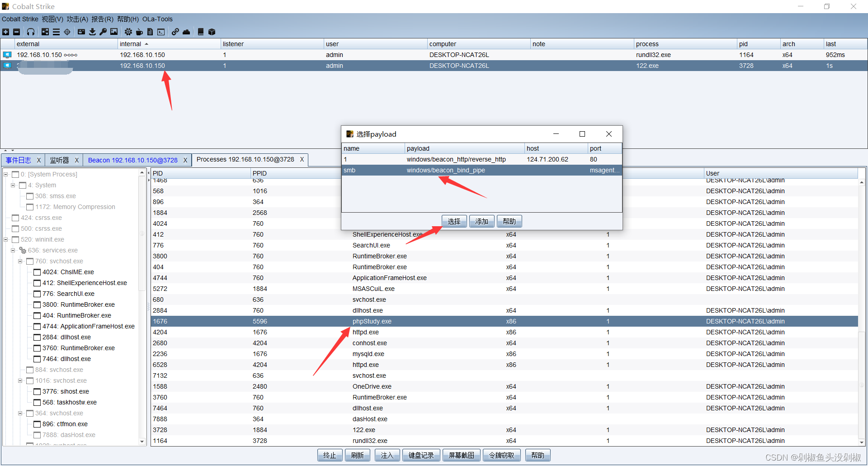Sort sessions by the internal column header
The width and height of the screenshot is (868, 466).
169,44
